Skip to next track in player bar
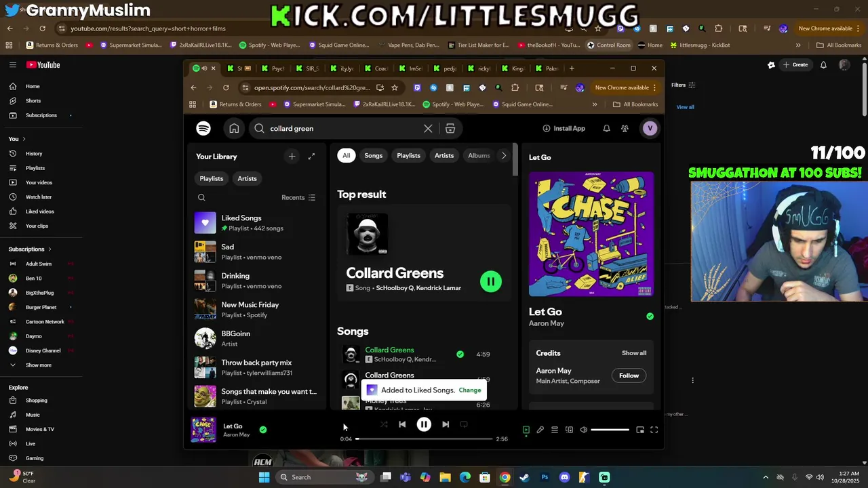Viewport: 868px width, 488px height. 446,424
